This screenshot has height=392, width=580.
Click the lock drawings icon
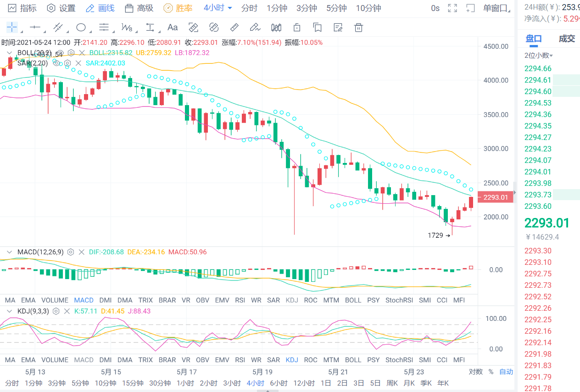[x=297, y=28]
